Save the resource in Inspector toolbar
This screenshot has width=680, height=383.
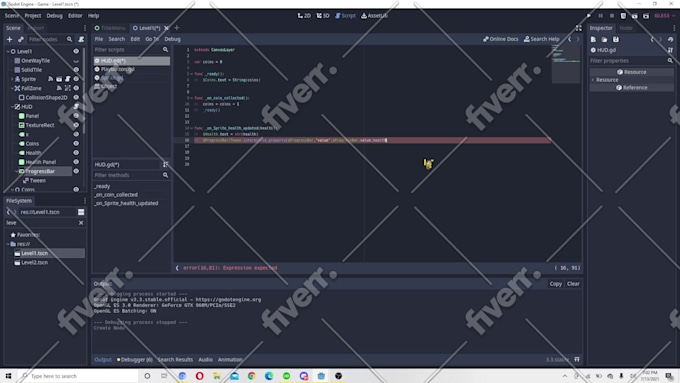click(616, 39)
